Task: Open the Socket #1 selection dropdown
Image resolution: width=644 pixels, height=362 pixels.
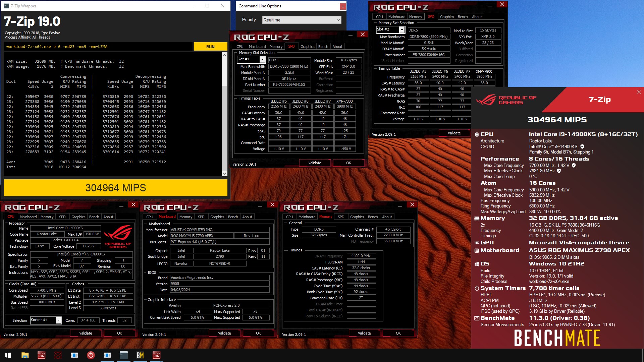Action: [x=46, y=320]
